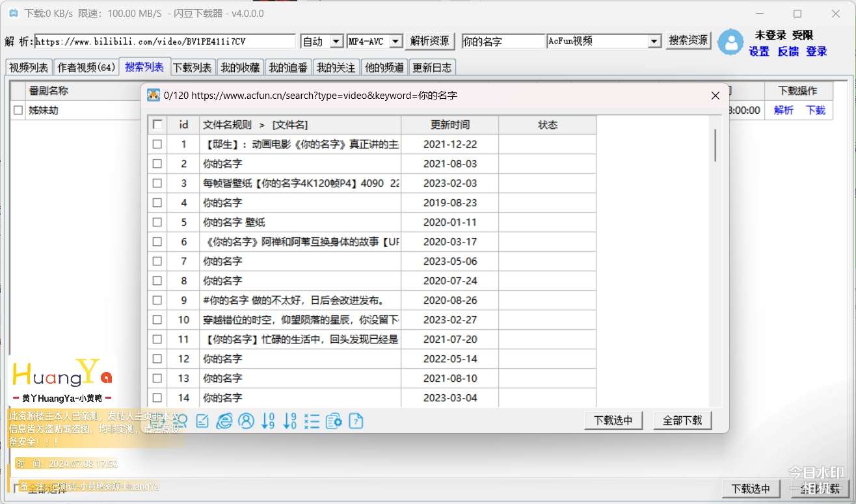856x504 pixels.
Task: Switch to the 下载列表 tab
Action: [192, 67]
